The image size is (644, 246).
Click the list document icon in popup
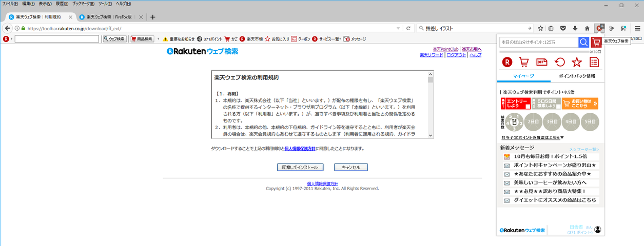(x=594, y=62)
